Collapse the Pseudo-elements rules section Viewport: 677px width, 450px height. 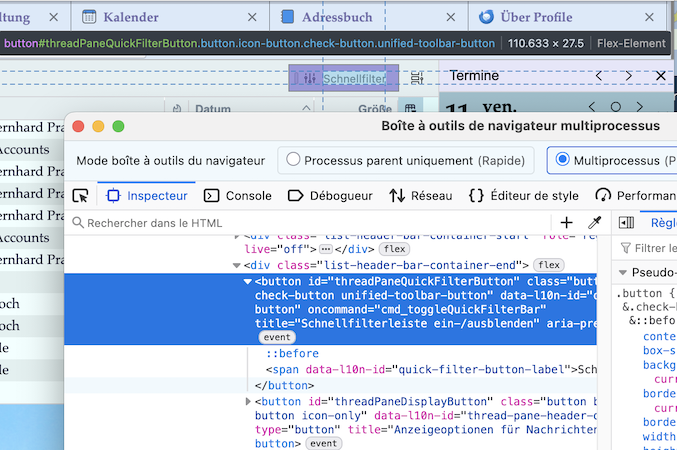pyautogui.click(x=623, y=273)
